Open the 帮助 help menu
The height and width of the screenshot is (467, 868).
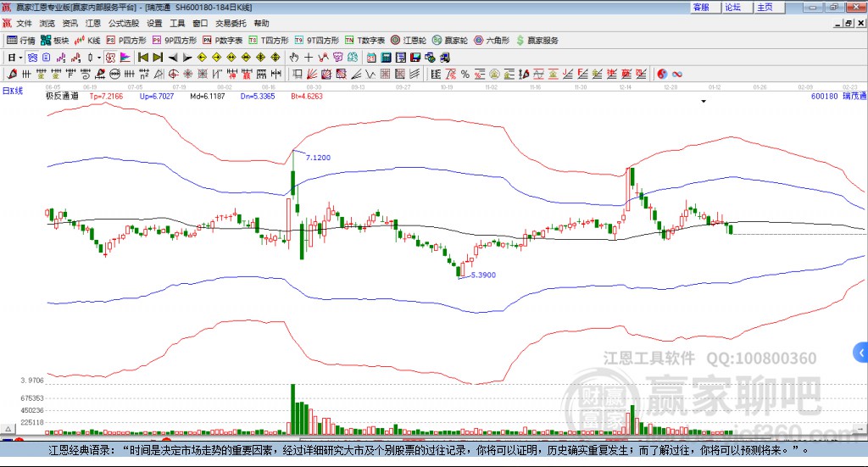click(x=261, y=23)
